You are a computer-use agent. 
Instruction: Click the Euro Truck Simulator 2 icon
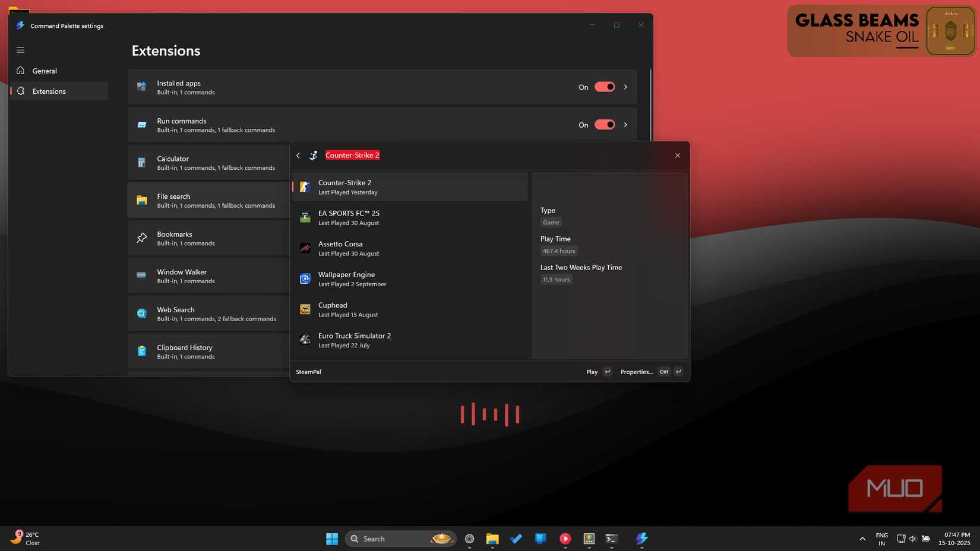point(305,340)
